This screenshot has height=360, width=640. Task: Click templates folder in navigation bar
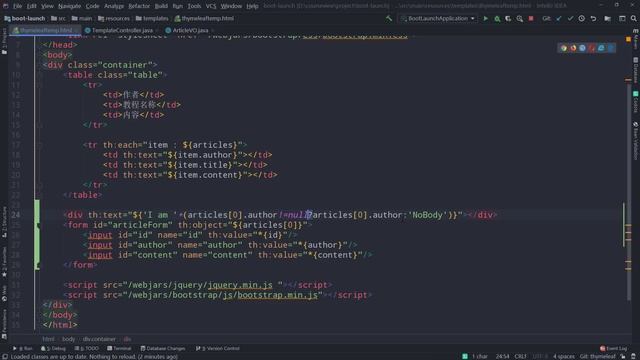[x=152, y=18]
